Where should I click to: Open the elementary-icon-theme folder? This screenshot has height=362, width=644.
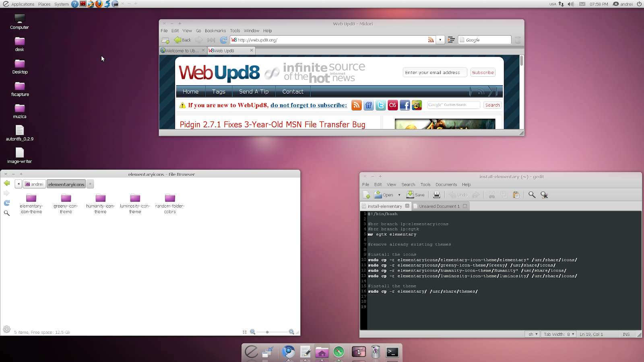tap(31, 204)
